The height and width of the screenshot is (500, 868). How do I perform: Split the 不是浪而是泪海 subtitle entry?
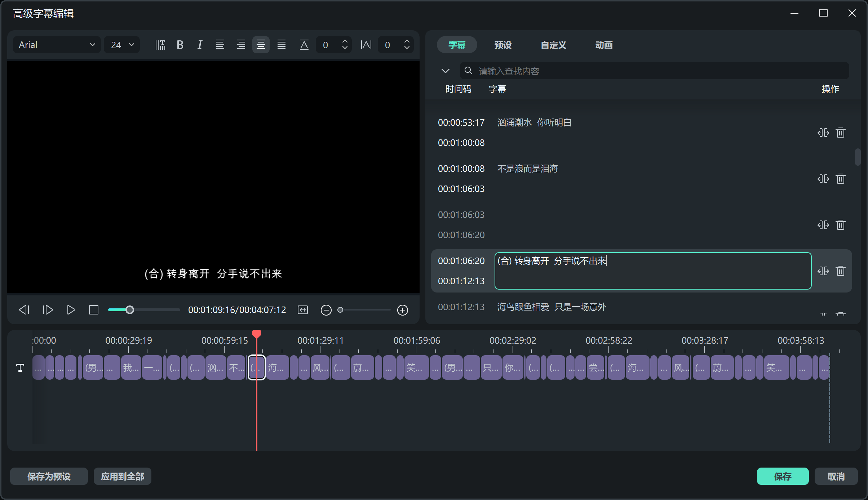[823, 179]
